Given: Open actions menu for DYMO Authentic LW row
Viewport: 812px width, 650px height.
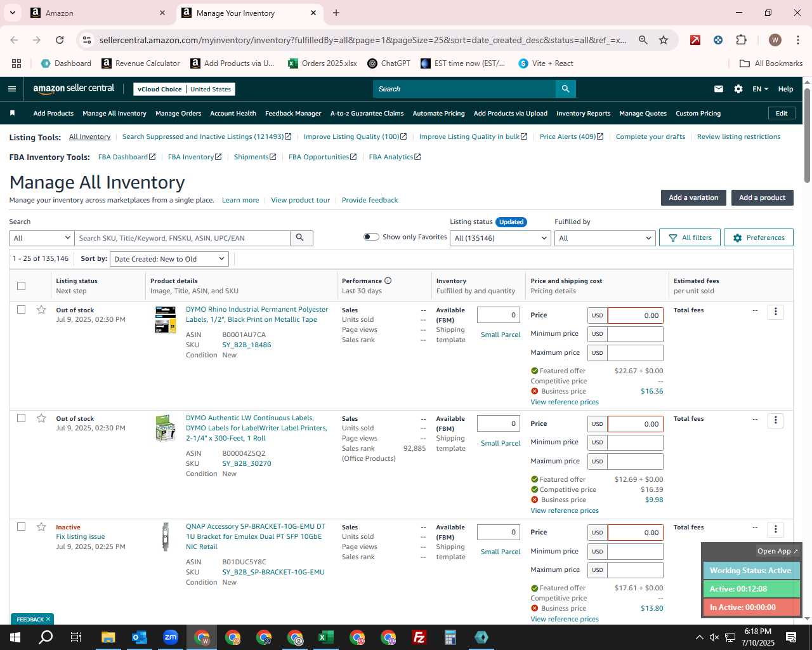Looking at the screenshot, I should [x=775, y=420].
